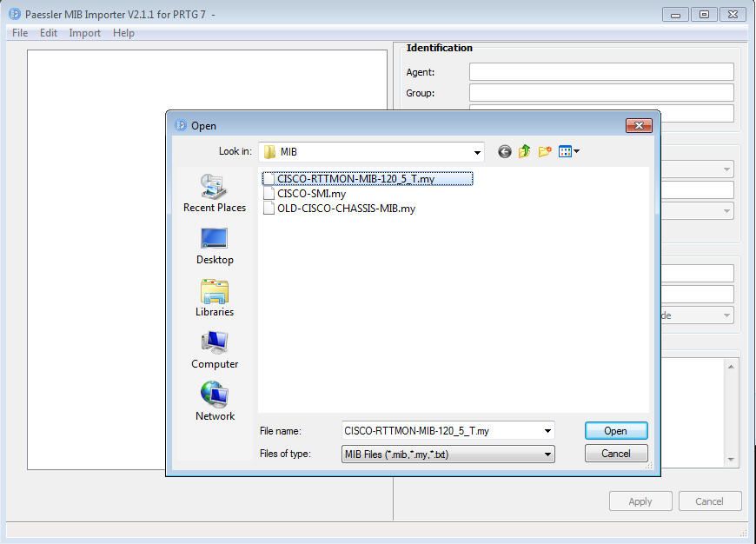Click Cancel in the main window
756x544 pixels.
(710, 501)
